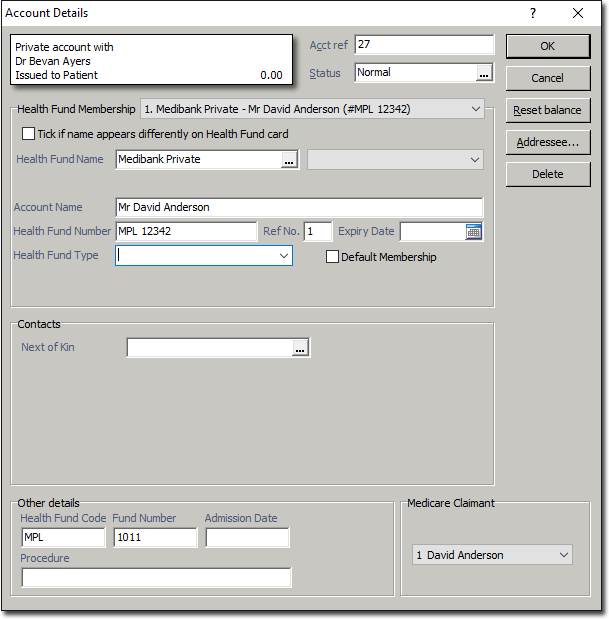The width and height of the screenshot is (609, 619).
Task: Click the Reset balance button
Action: [547, 110]
